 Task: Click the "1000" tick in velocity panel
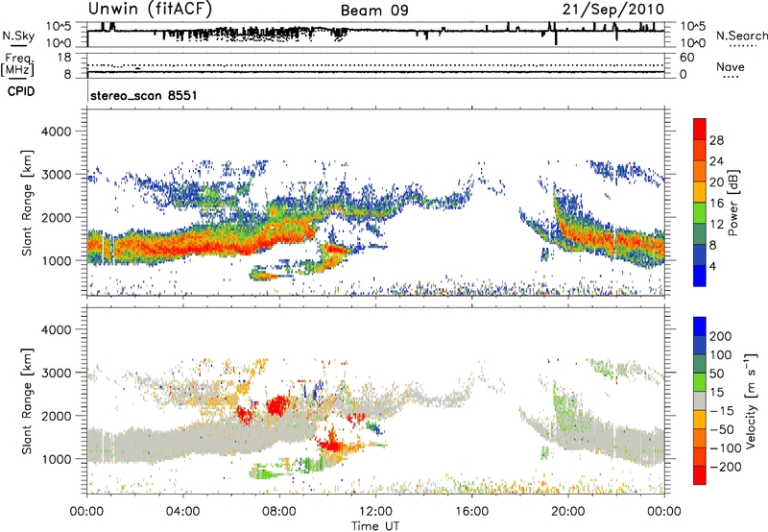click(56, 458)
